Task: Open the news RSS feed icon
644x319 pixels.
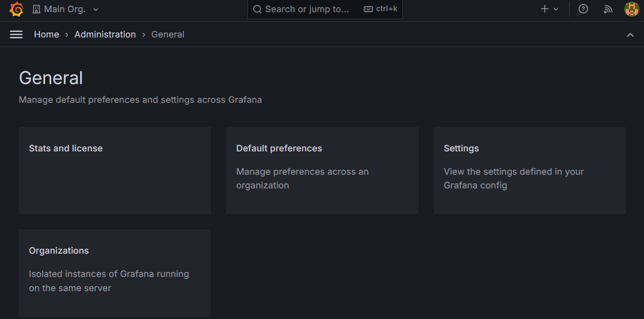Action: click(x=608, y=9)
